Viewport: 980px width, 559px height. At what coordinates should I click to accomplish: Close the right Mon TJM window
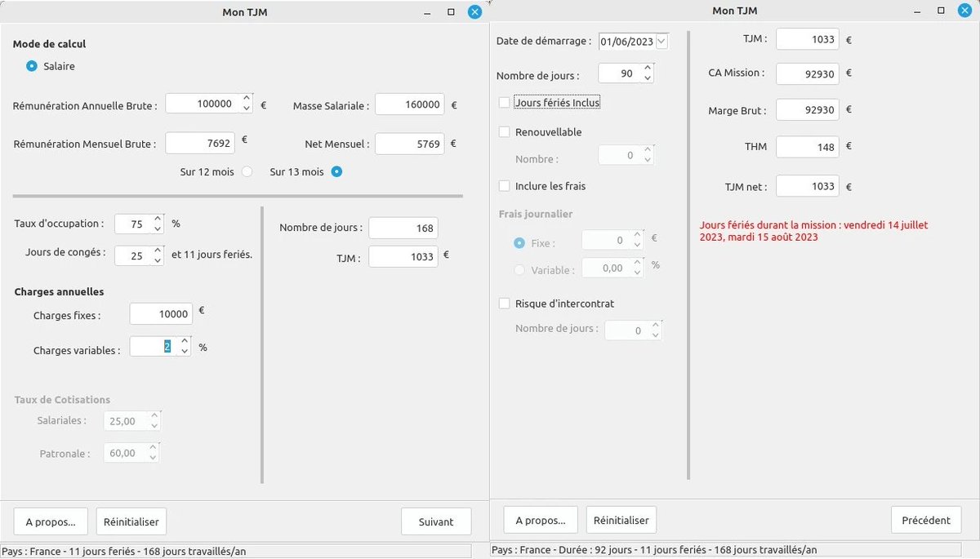(965, 12)
